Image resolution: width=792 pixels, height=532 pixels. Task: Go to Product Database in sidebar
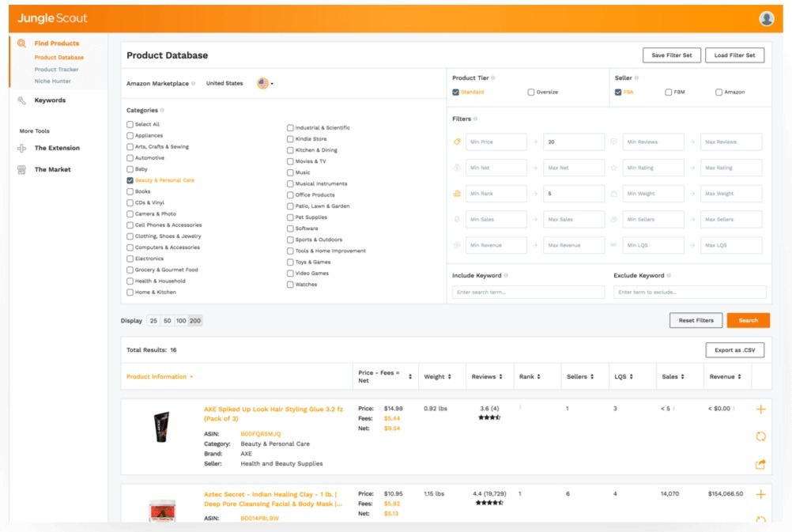(x=59, y=58)
